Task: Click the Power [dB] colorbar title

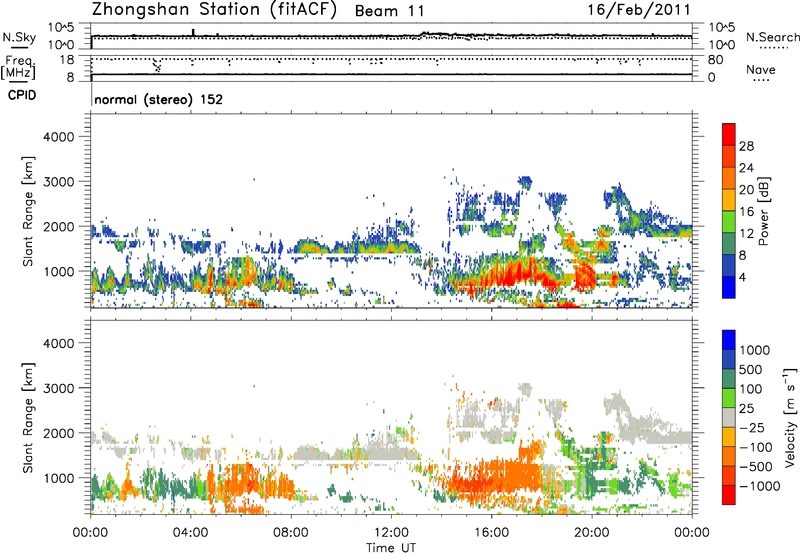Action: click(x=763, y=211)
